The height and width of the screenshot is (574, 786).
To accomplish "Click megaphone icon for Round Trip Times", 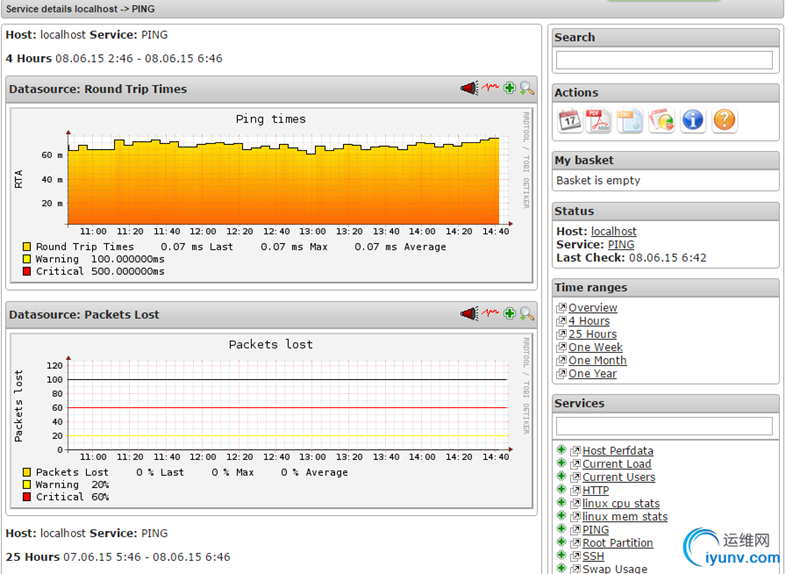I will [469, 88].
